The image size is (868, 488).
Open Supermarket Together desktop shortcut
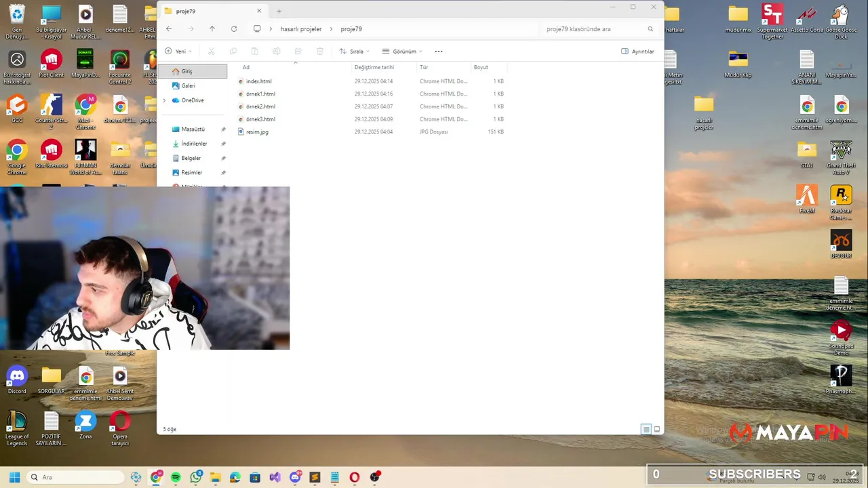coord(772,22)
